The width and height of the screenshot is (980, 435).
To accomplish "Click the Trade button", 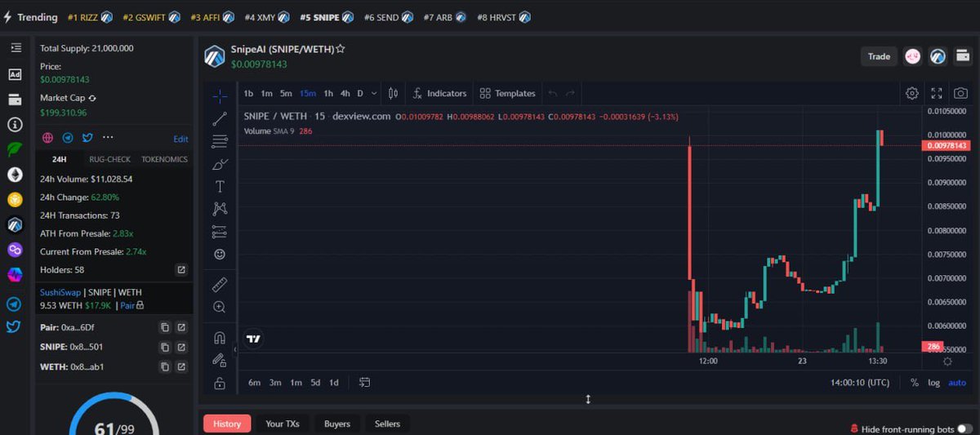I will (879, 56).
